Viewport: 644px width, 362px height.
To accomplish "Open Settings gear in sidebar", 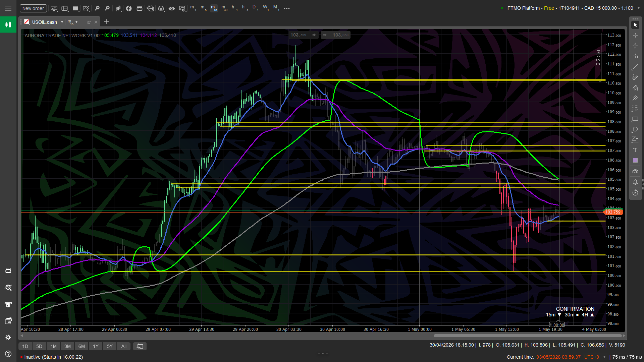I will [8, 338].
